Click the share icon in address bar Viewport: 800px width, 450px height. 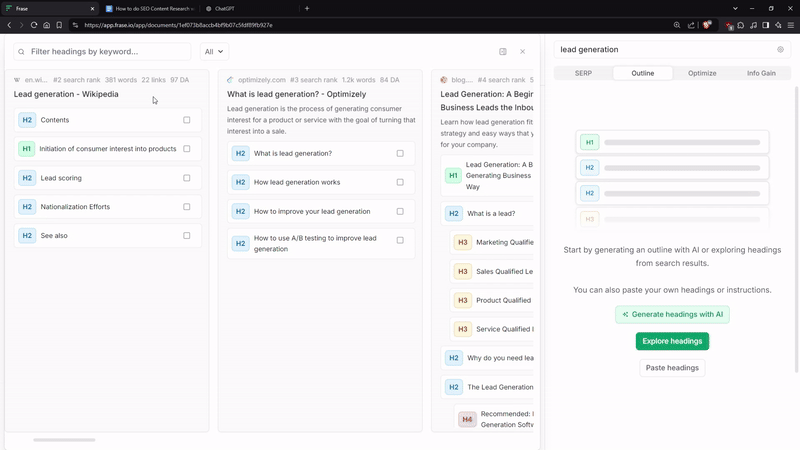click(691, 25)
